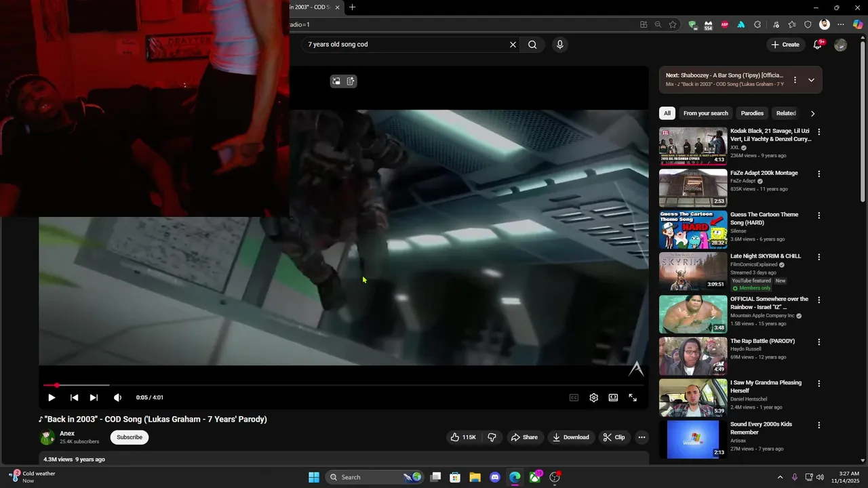Skip to next video in player
This screenshot has height=488, width=868.
point(94,398)
